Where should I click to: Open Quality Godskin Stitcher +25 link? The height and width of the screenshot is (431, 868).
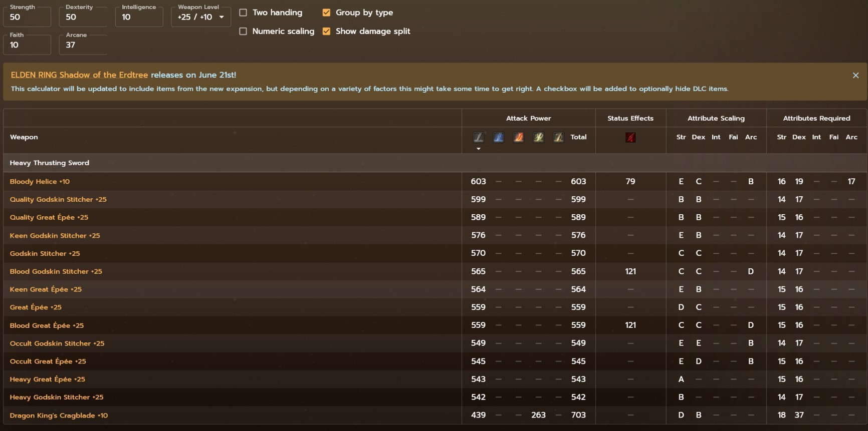pos(58,199)
